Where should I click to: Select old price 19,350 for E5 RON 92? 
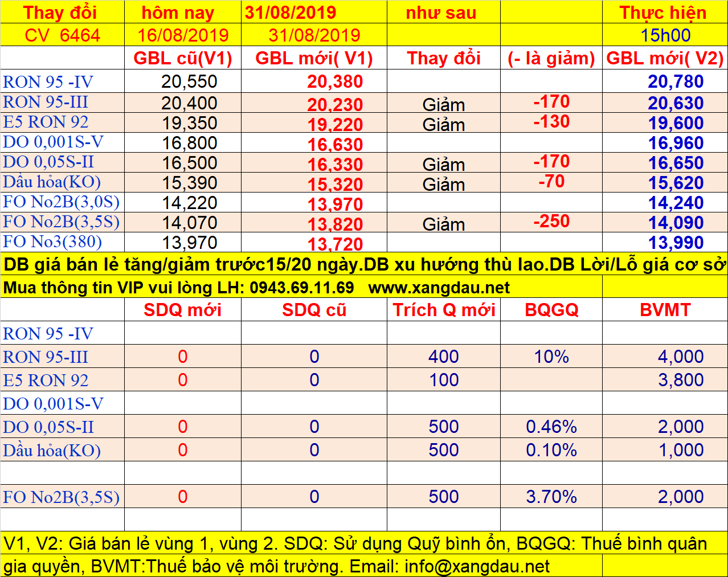click(x=189, y=123)
